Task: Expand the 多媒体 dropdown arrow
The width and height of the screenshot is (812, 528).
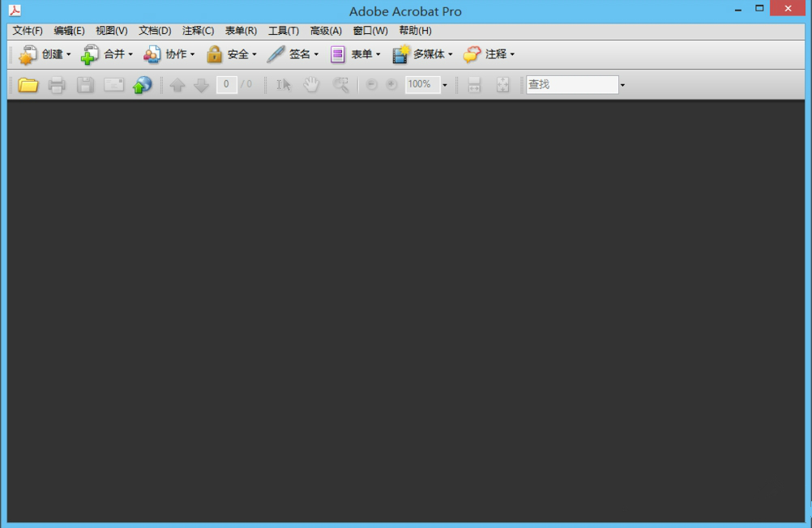Action: [451, 54]
